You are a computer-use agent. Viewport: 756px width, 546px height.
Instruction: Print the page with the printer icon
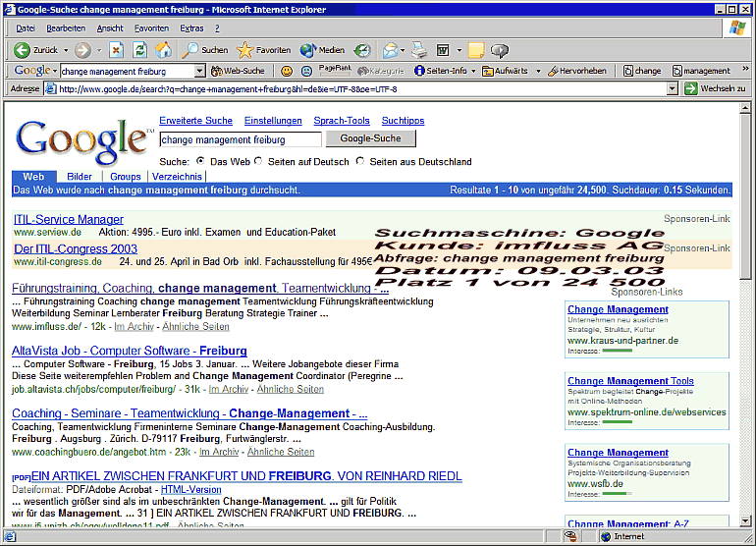[x=419, y=50]
